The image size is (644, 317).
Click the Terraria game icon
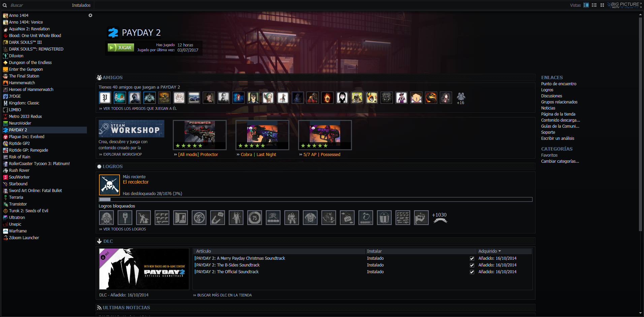pos(5,197)
